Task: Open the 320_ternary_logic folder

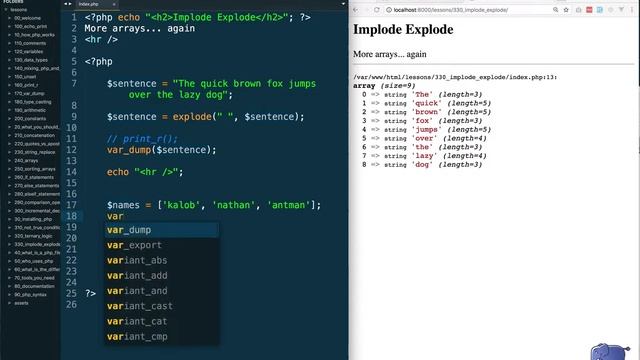Action: pos(33,236)
